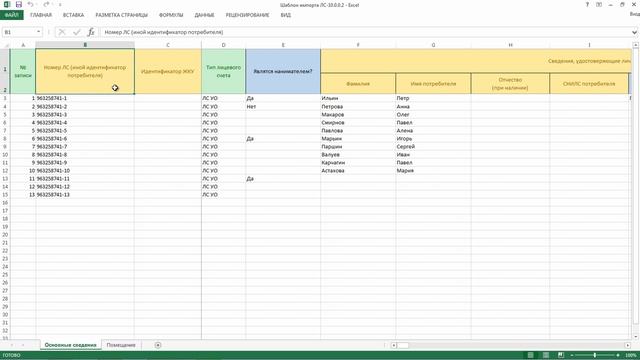The image size is (640, 360).
Task: Open the ГЛАВНАЯ ribbon tab
Action: click(x=41, y=15)
